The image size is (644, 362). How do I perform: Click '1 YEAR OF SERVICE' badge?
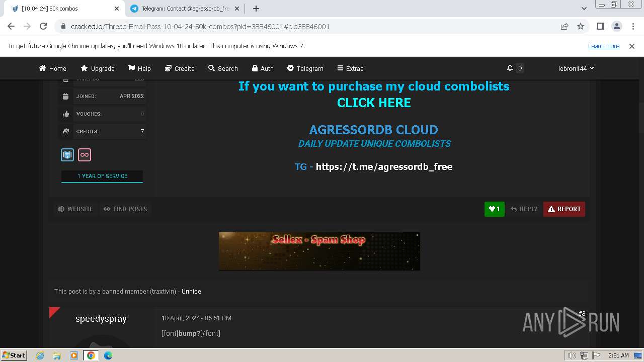(x=102, y=176)
